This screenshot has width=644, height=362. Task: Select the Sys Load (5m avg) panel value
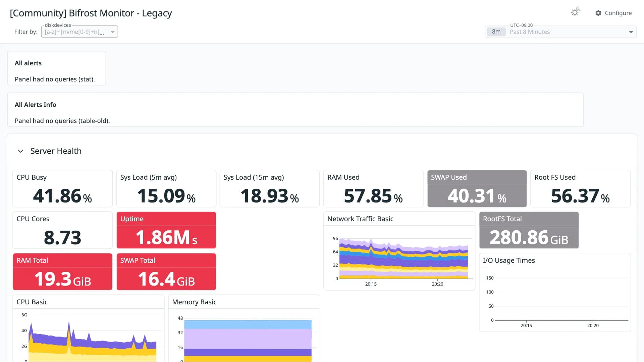(x=166, y=196)
